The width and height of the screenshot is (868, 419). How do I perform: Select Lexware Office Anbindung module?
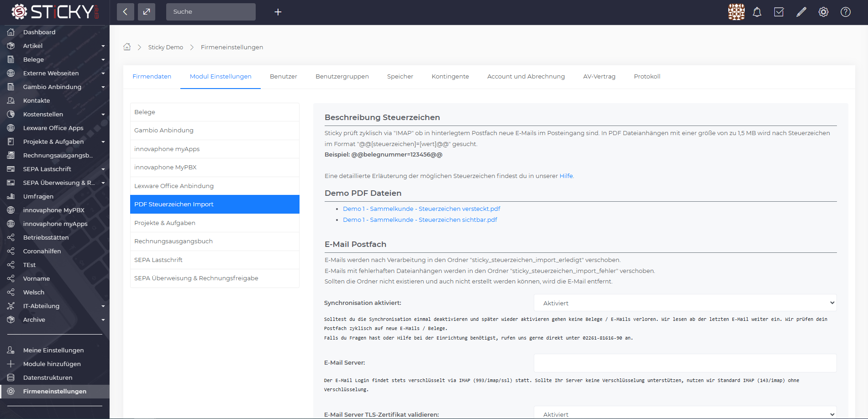215,186
